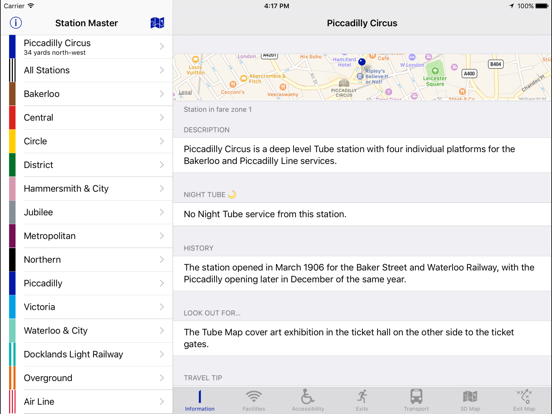Tap the blue station pin on map
Image resolution: width=552 pixels, height=414 pixels.
[x=362, y=62]
